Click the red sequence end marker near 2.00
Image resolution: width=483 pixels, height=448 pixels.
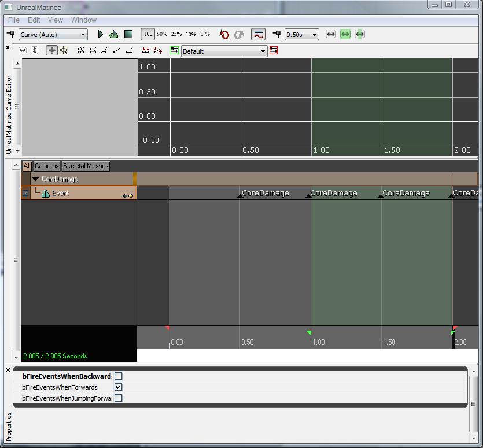(x=455, y=328)
